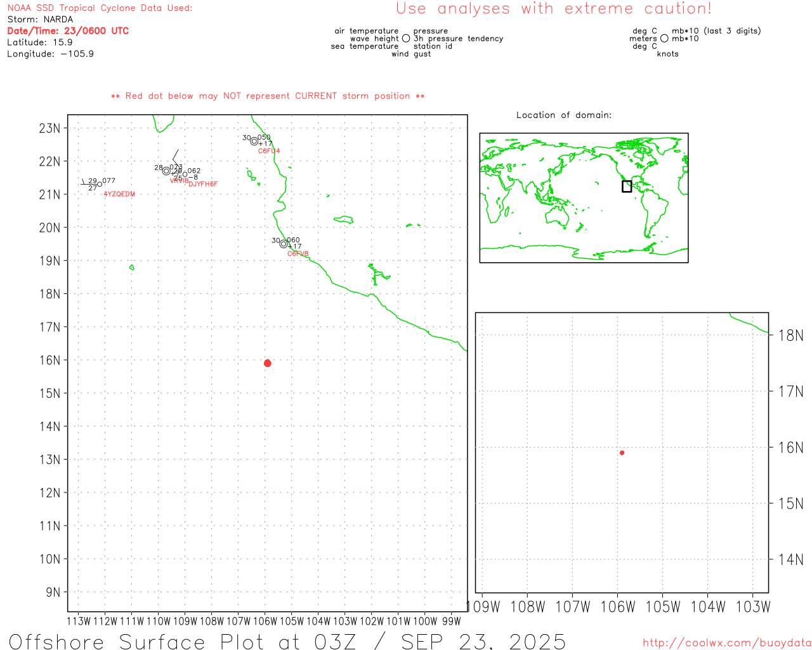Screen dimensions: 812x650
Task: Select 'wind gust' legend text
Action: [411, 53]
